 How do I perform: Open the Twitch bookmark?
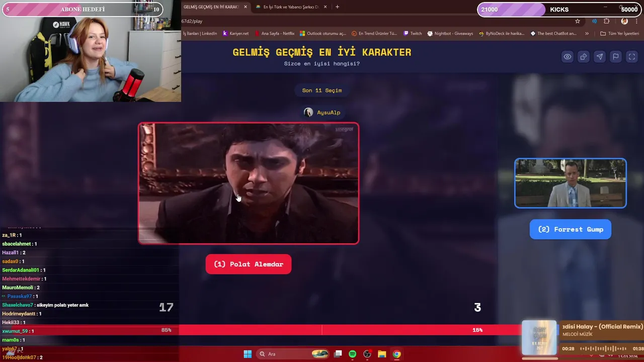(413, 33)
